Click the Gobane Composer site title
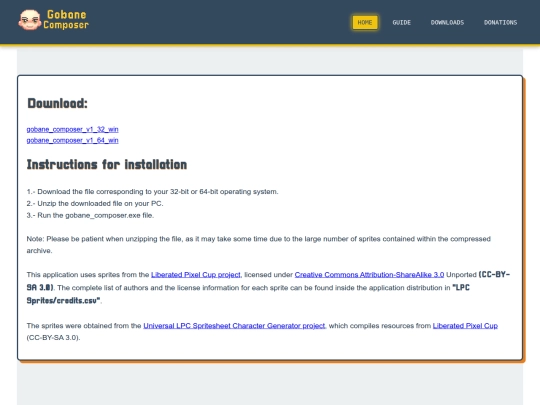The height and width of the screenshot is (405, 540). coord(66,20)
